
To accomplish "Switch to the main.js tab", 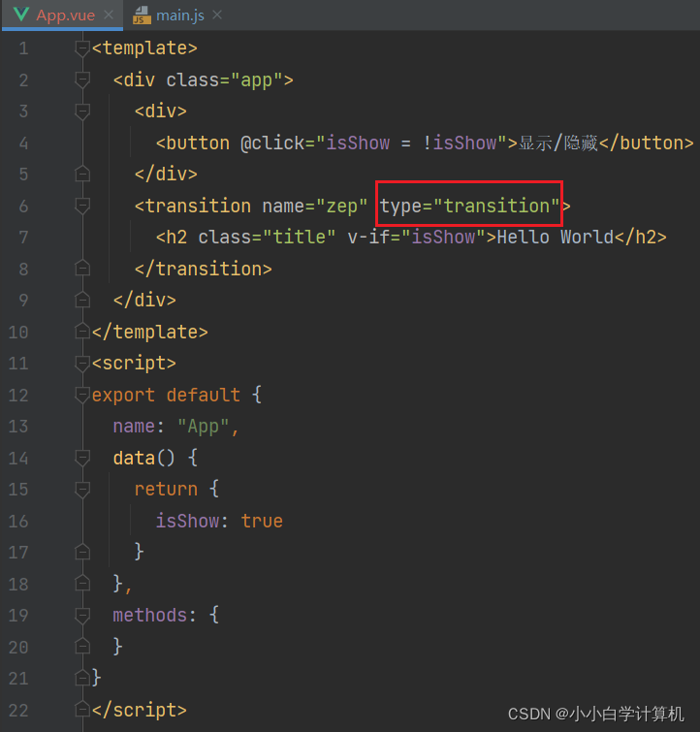I will point(179,16).
